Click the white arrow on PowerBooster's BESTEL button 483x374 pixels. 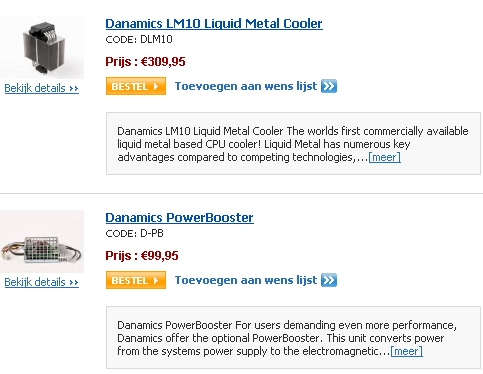point(156,281)
